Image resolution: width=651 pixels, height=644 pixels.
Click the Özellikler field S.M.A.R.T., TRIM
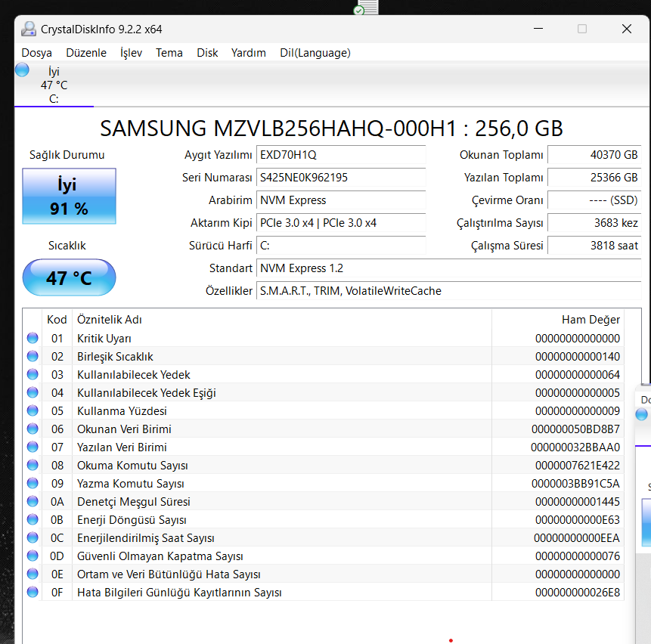tap(449, 291)
